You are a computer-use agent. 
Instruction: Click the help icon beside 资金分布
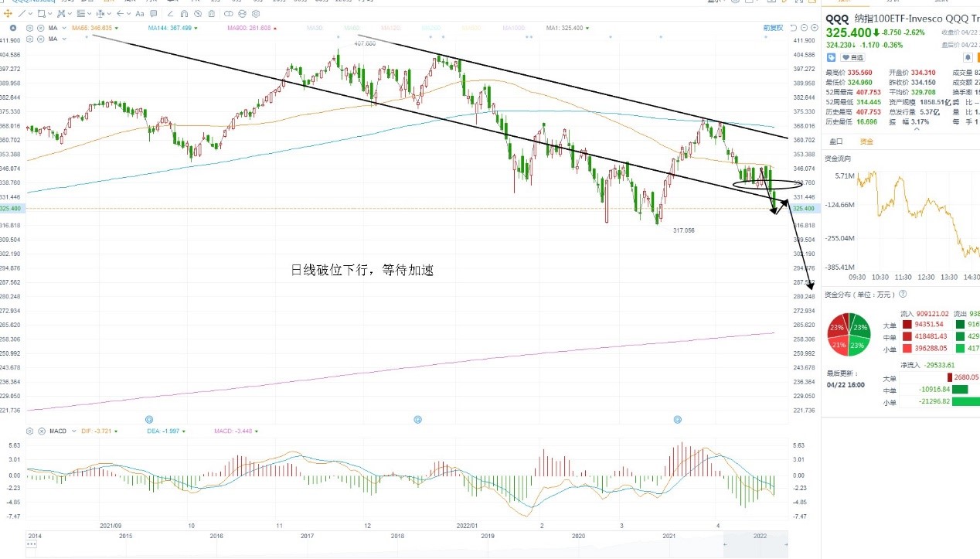pos(902,294)
